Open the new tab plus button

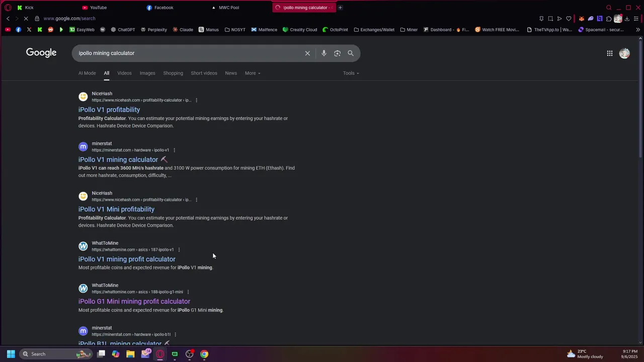[x=340, y=8]
